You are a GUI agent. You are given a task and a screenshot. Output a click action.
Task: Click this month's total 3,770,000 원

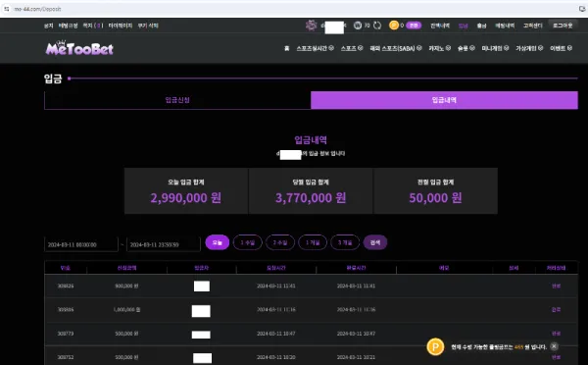(x=311, y=198)
